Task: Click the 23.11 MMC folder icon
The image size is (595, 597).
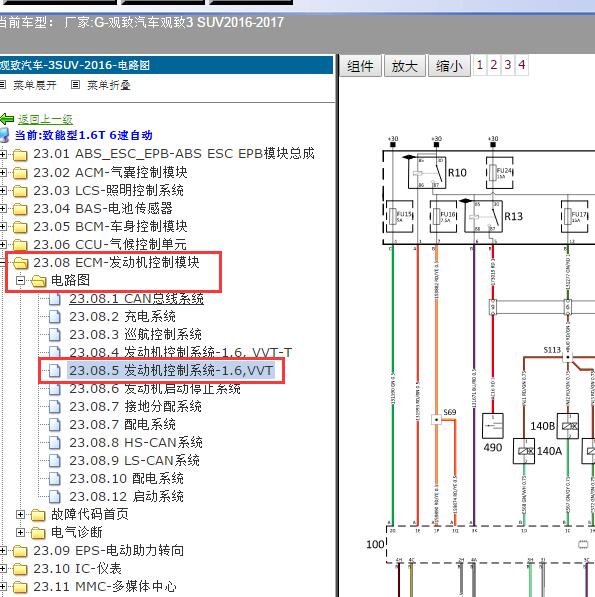Action: click(x=20, y=587)
